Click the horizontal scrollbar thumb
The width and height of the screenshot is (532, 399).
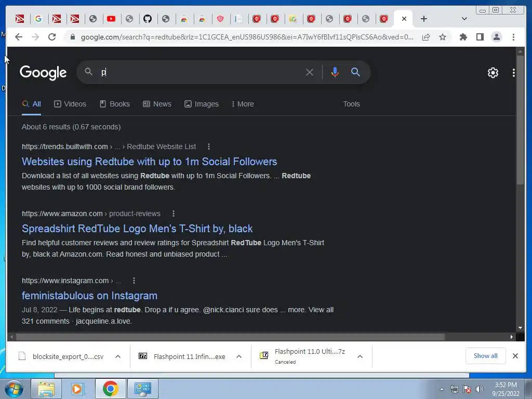pyautogui.click(x=231, y=337)
